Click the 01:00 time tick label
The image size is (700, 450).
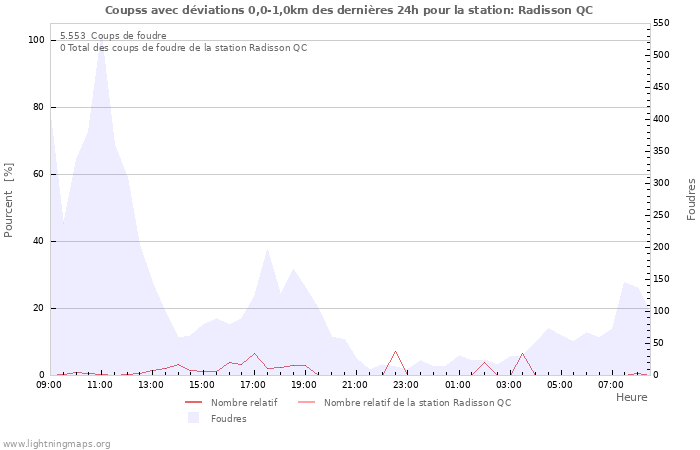[458, 385]
